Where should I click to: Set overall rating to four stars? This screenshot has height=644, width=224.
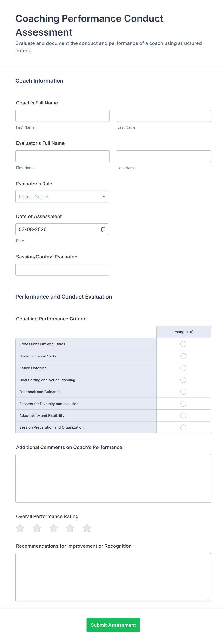point(70,528)
